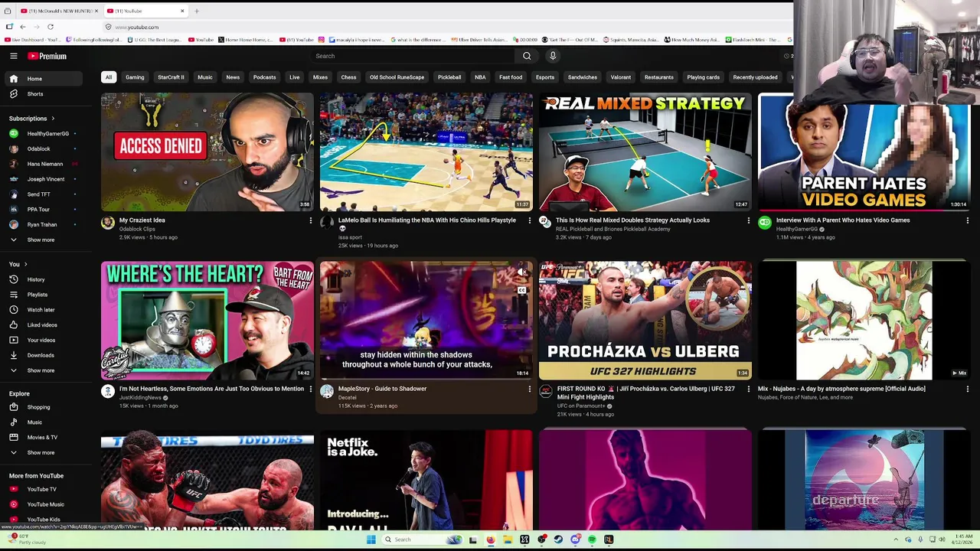Open Home in the sidebar
Image resolution: width=980 pixels, height=551 pixels.
pos(44,79)
